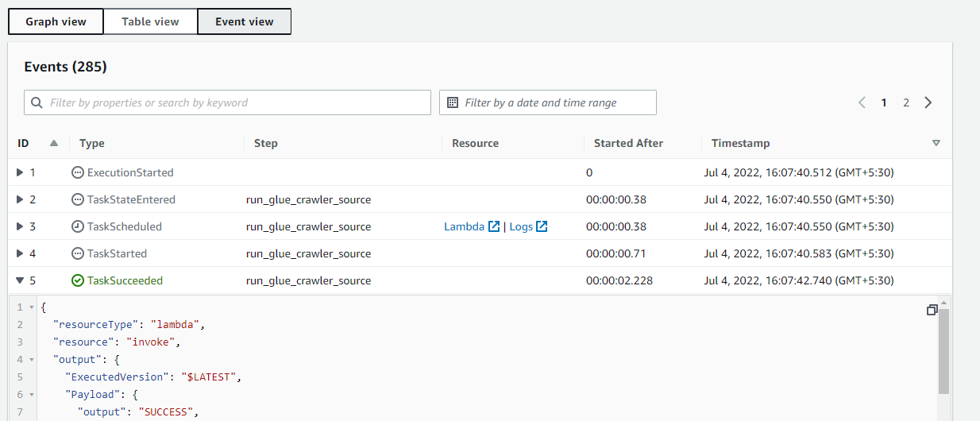Switch to the Table view tab
Image resolution: width=980 pixels, height=421 pixels.
[x=150, y=21]
